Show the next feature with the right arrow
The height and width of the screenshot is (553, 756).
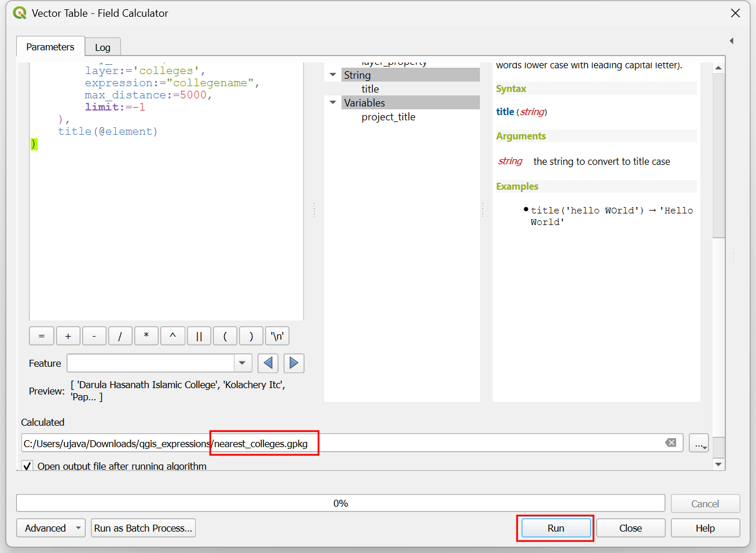pyautogui.click(x=294, y=363)
